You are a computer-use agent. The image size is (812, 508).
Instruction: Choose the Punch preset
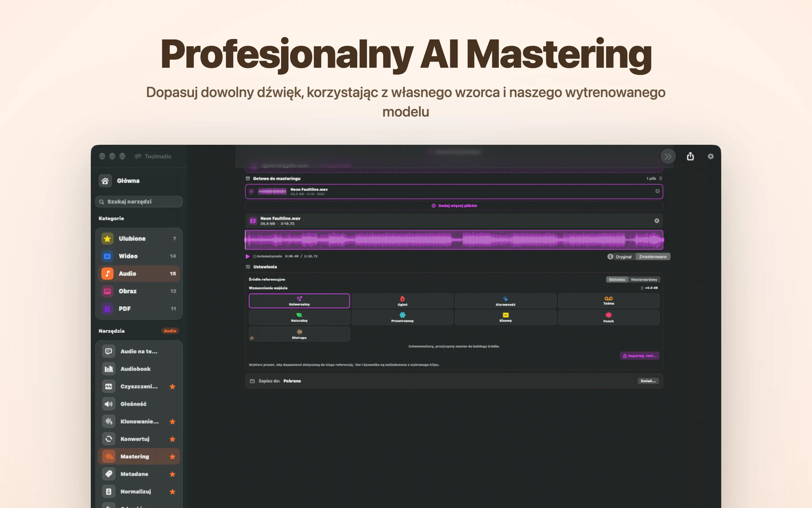click(609, 317)
